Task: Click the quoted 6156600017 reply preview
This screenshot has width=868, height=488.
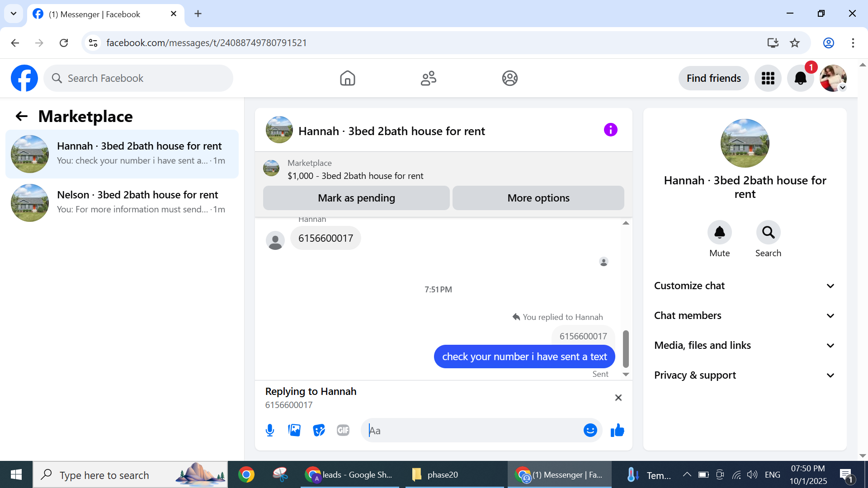Action: click(x=583, y=336)
